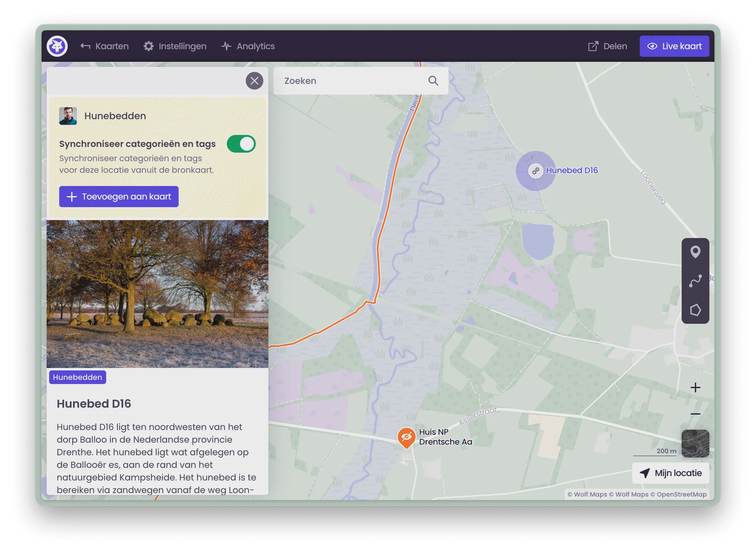The width and height of the screenshot is (756, 553).
Task: Click the Wolf Maps logo
Action: [x=57, y=46]
